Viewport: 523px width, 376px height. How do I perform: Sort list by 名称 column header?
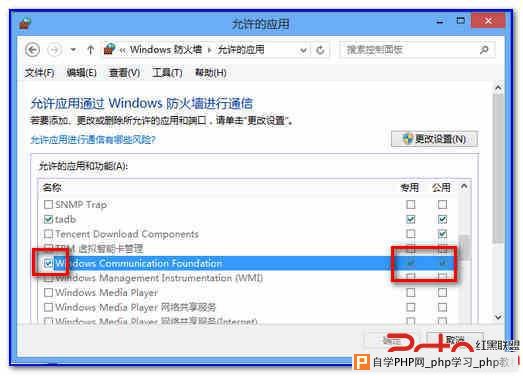click(52, 187)
